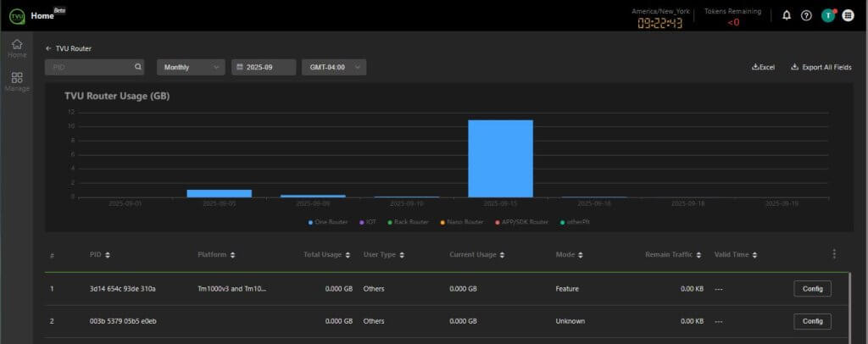Open the table column options kebab menu
This screenshot has height=344, width=868.
click(x=834, y=254)
